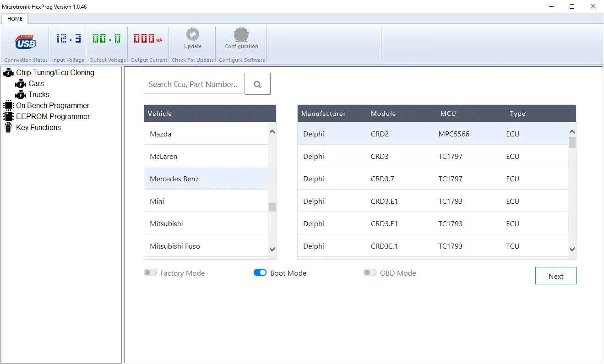
Task: Click the Output Current label
Action: tap(149, 60)
